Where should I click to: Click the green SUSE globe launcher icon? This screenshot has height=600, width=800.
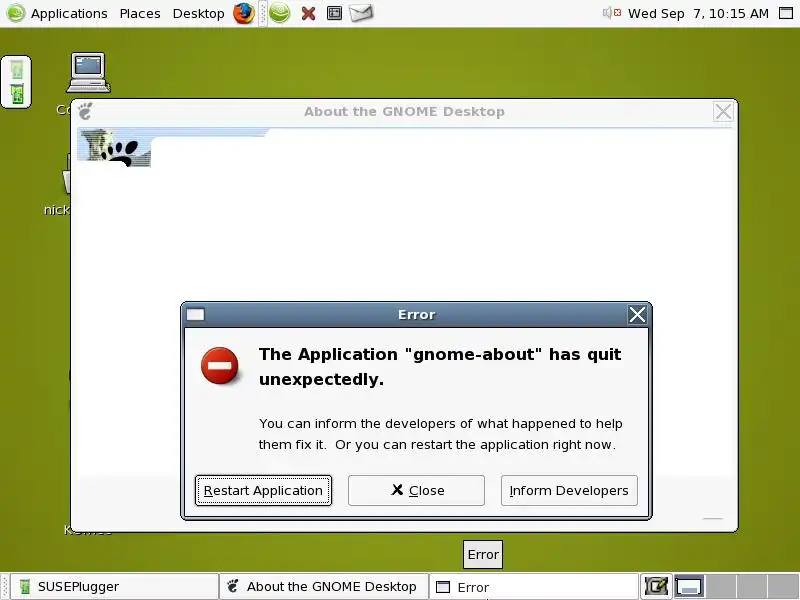pyautogui.click(x=279, y=13)
